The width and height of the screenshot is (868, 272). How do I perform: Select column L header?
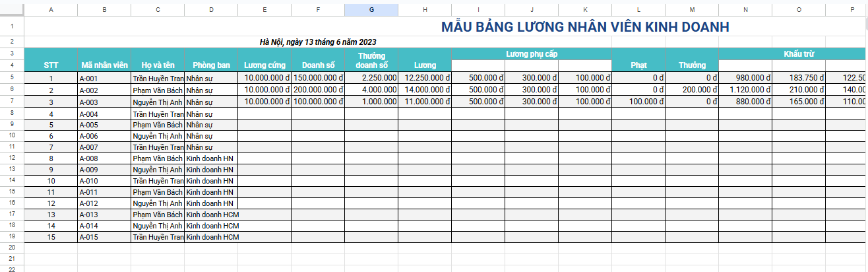coord(638,11)
